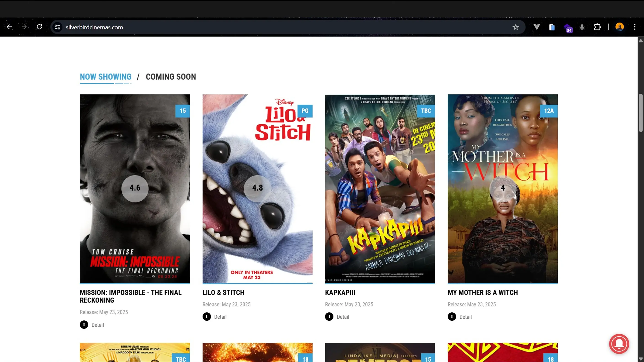
Task: Click the PG badge on Lilo & Stitch poster
Action: 305,111
